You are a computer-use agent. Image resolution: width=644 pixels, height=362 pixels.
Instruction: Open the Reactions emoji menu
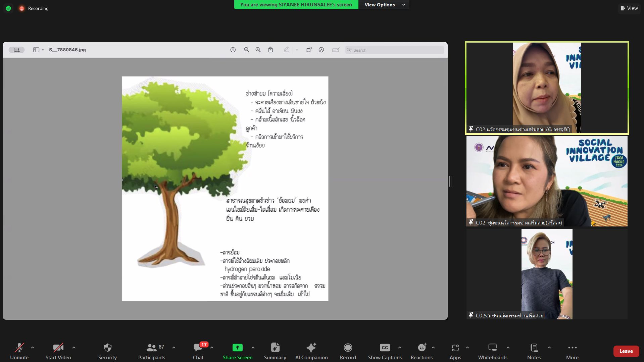(x=422, y=351)
